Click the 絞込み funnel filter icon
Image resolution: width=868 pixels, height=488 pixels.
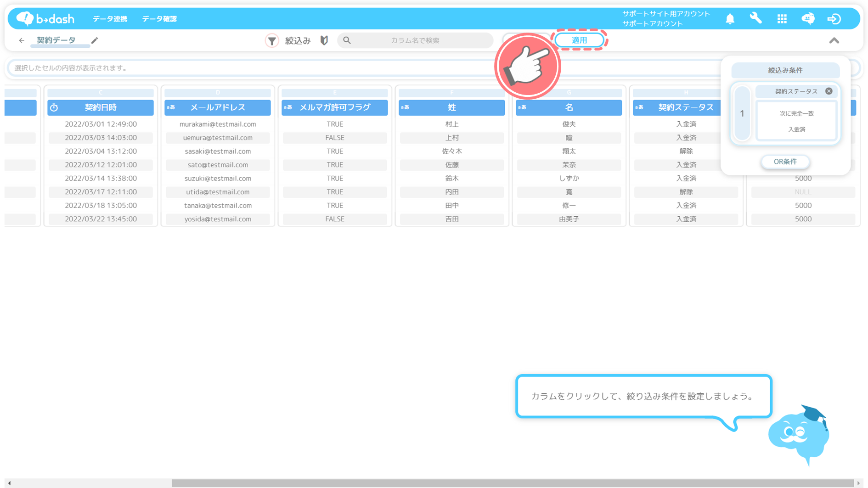coord(272,40)
